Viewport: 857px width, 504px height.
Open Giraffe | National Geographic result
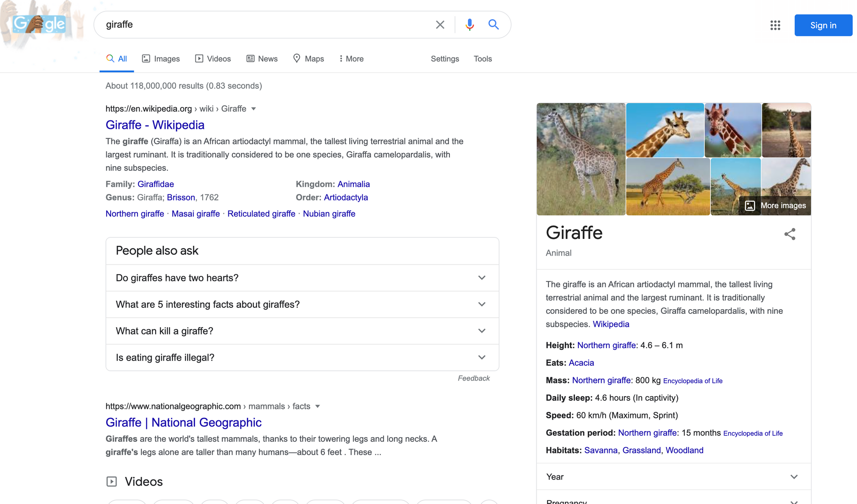pos(183,422)
